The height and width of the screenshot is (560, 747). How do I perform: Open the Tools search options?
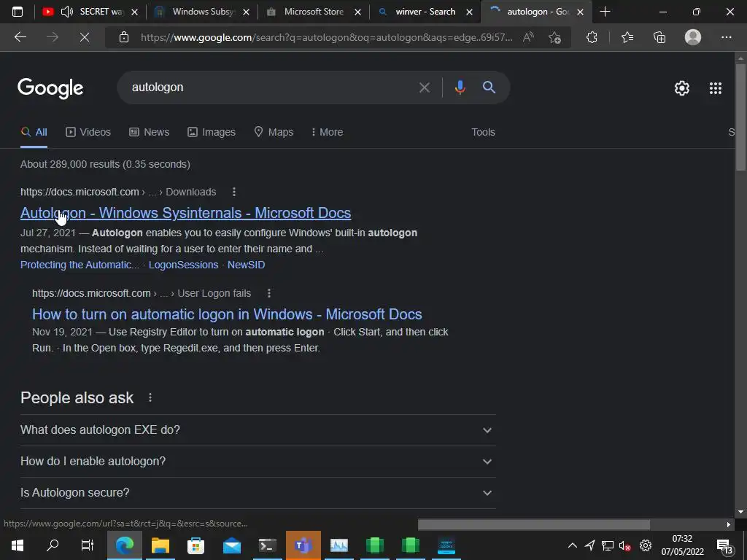click(483, 133)
